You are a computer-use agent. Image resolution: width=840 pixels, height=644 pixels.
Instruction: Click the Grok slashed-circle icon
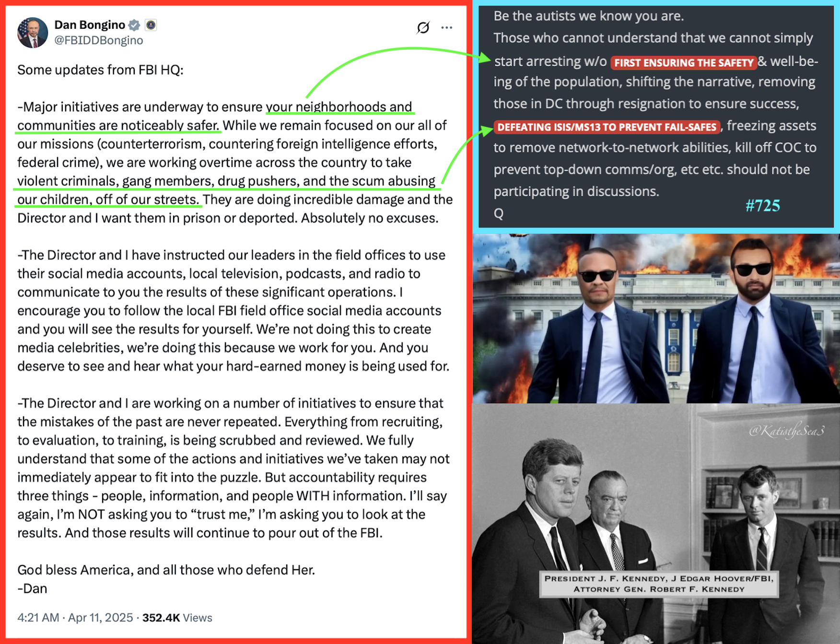pyautogui.click(x=423, y=28)
